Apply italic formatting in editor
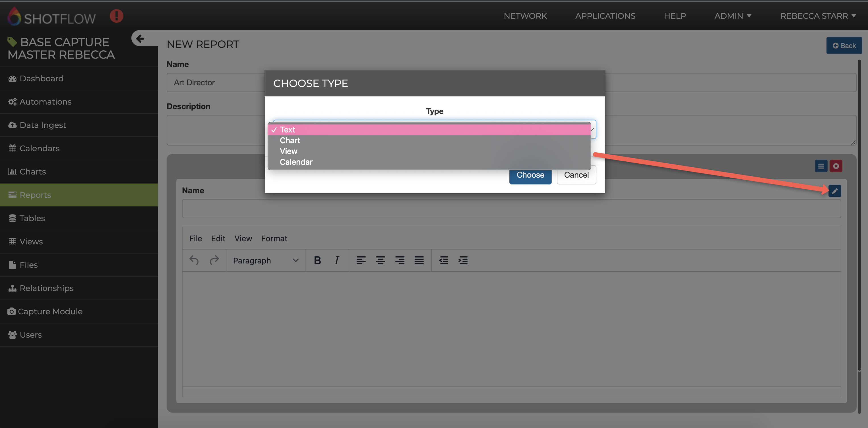Viewport: 868px width, 428px height. [336, 260]
